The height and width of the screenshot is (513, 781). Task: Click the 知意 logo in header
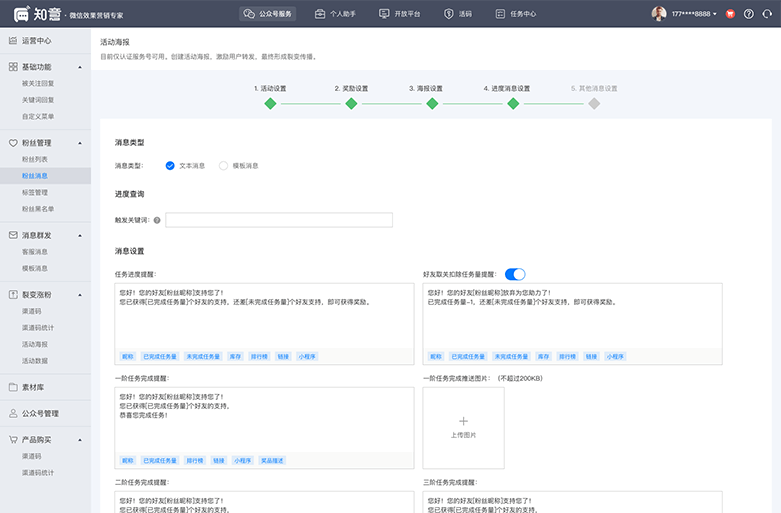click(37, 14)
